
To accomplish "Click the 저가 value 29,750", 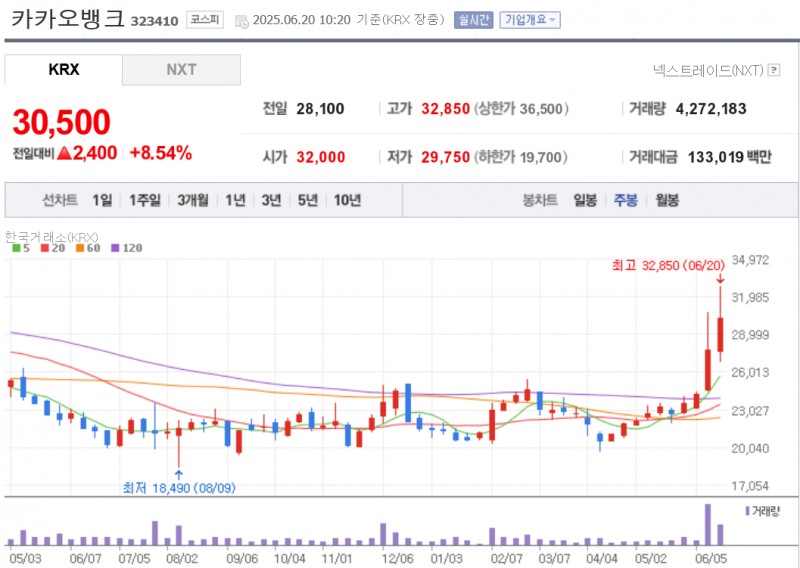I will (x=445, y=157).
